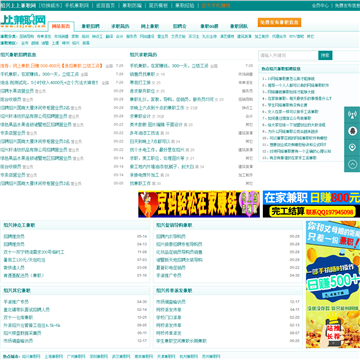
Task: Open the 暑假工120元/天包吃住 listing
Action: (x=24, y=260)
